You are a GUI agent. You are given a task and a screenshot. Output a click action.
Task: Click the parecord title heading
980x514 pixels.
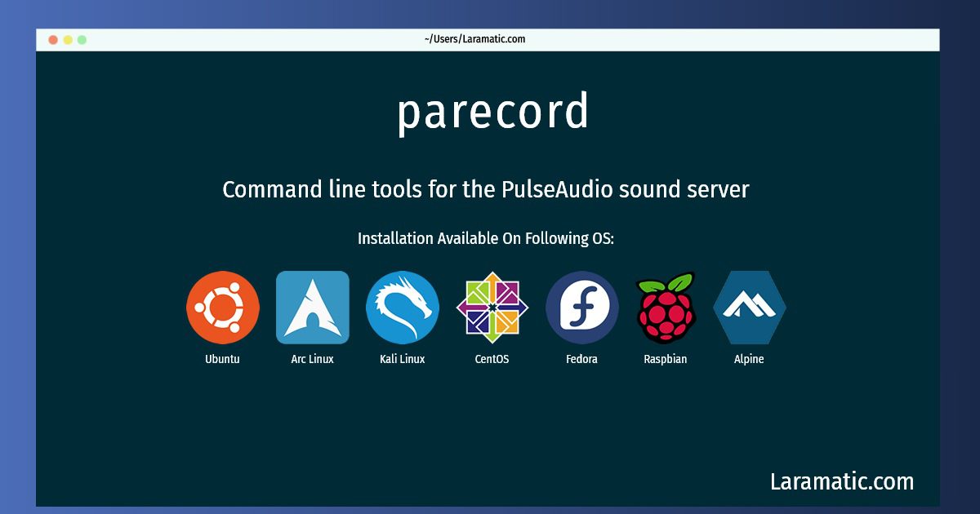click(x=492, y=112)
